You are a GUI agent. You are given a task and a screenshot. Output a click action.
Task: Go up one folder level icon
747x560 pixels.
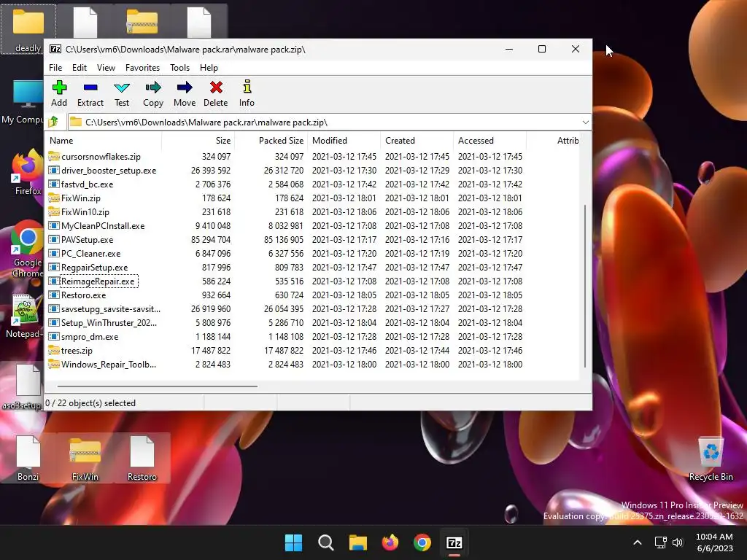[x=53, y=122]
